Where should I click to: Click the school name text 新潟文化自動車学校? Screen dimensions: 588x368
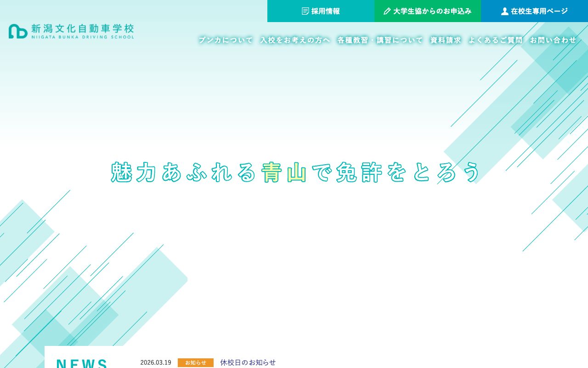[82, 29]
